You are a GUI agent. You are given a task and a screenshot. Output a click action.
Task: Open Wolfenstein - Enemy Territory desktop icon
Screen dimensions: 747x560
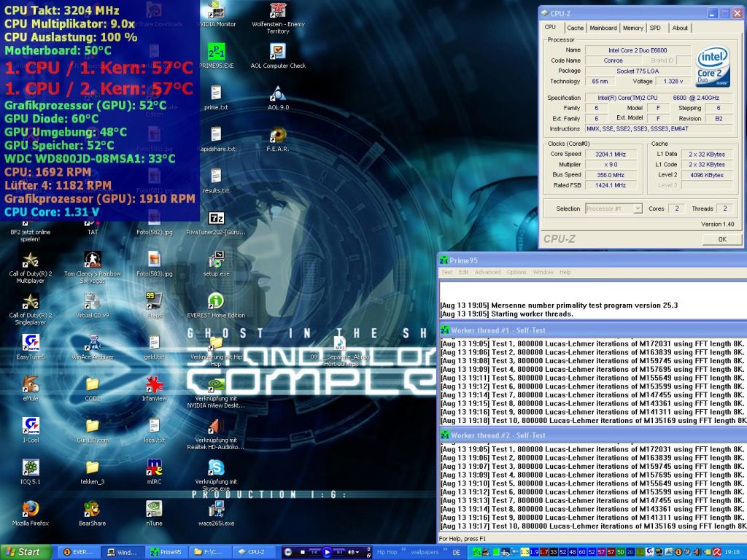coord(278,18)
